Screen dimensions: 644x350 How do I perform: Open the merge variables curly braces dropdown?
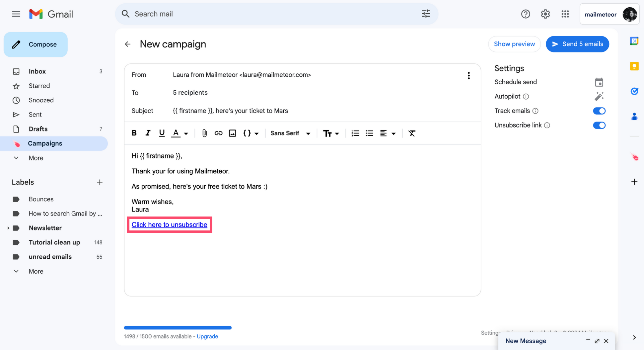[251, 133]
